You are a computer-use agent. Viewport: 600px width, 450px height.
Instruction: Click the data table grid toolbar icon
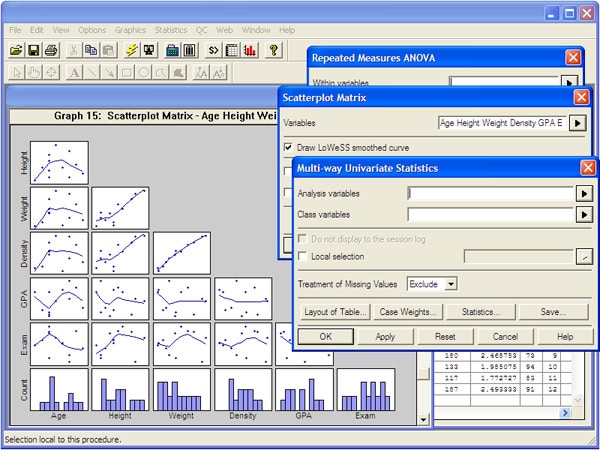[232, 50]
